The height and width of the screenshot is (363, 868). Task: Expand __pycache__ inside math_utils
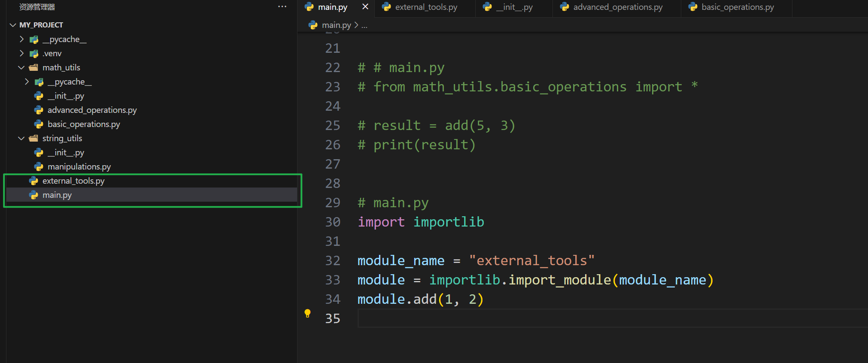point(27,82)
